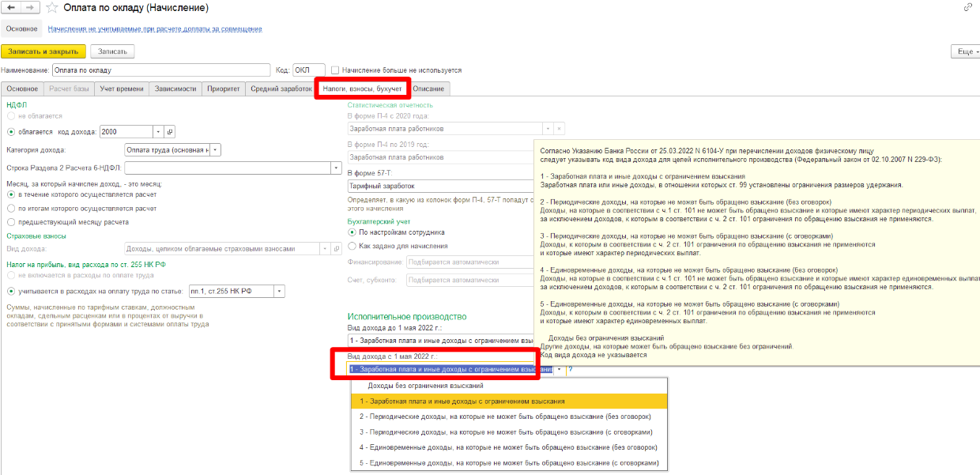The image size is (980, 475).
Task: Open link about accruals excluded from combination pay
Action: [x=155, y=29]
